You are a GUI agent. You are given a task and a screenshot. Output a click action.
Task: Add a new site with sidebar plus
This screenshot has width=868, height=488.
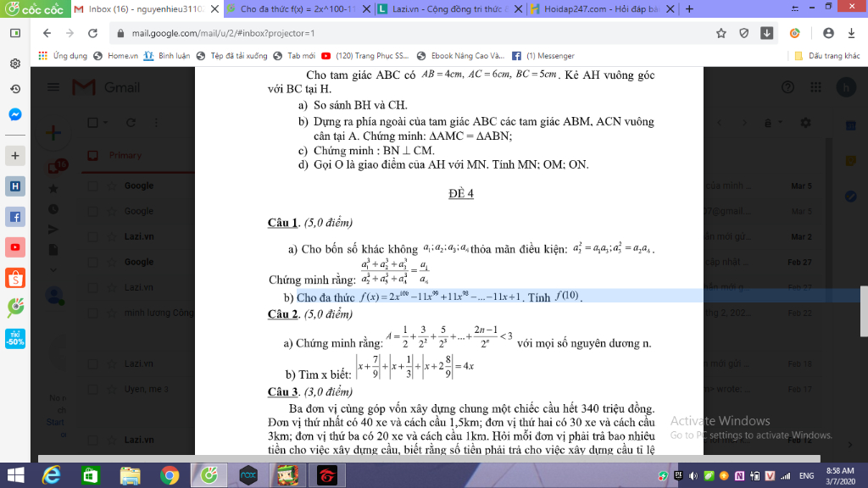tap(15, 156)
